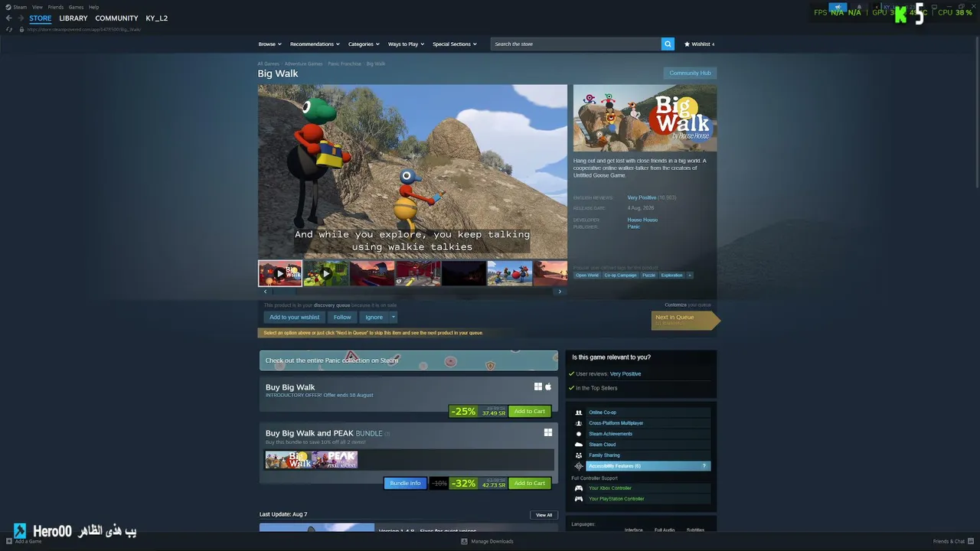This screenshot has height=551, width=980.
Task: Click the Add a Game plus icon
Action: [x=9, y=541]
